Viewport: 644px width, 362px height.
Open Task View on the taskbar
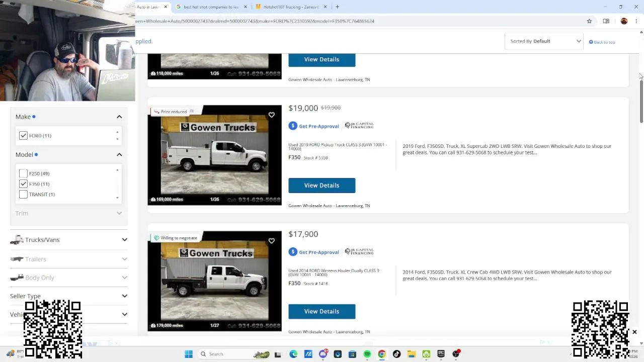coord(278,354)
